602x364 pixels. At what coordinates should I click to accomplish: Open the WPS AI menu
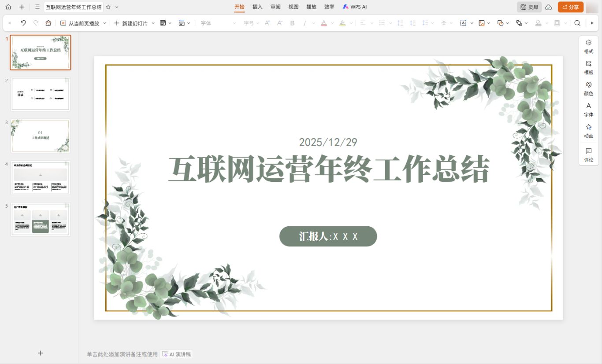(x=354, y=7)
